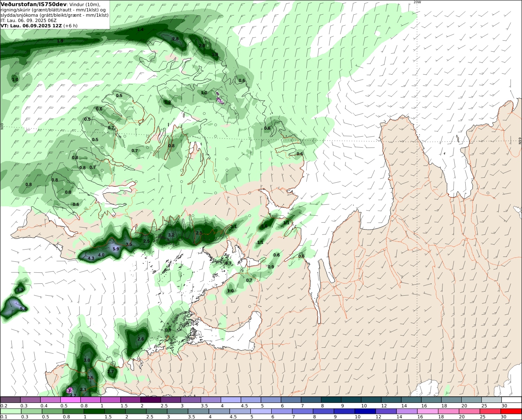Viewport: 522px width, 420px height.
Task: Click the pale grey snow swatch labeled 25
Action: click(x=491, y=400)
